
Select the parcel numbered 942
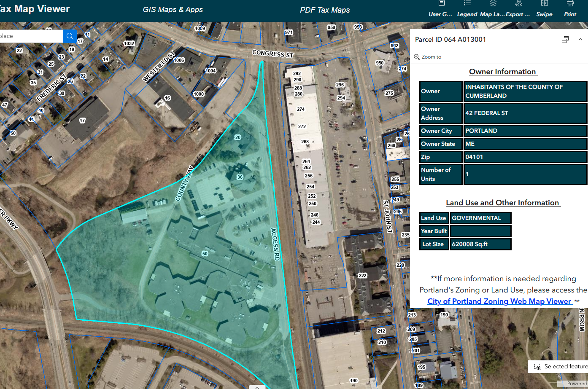click(x=394, y=46)
